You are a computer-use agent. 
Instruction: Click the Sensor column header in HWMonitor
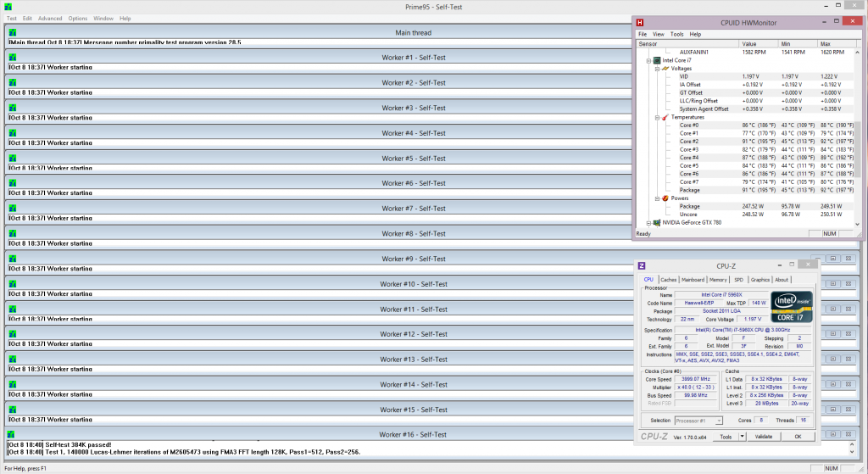point(687,44)
